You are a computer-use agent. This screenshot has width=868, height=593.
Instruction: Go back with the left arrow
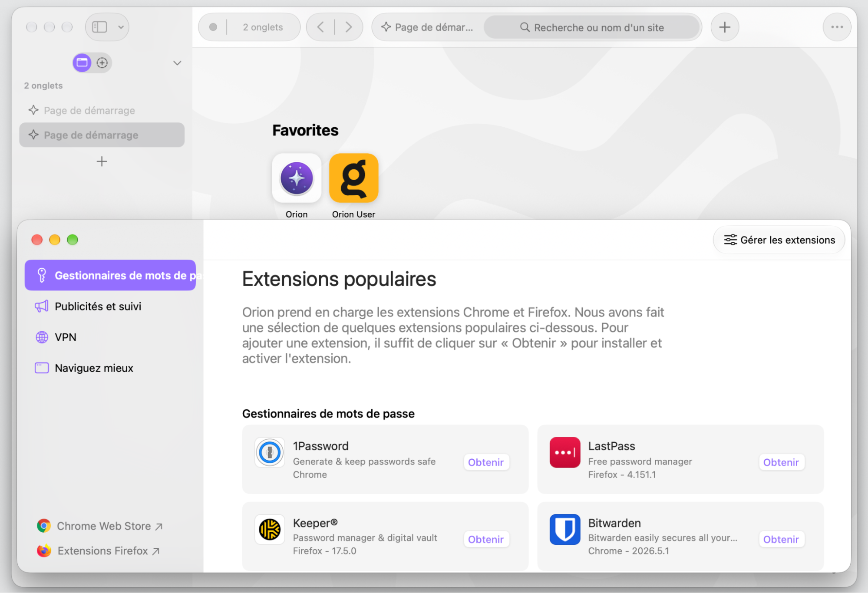coord(320,27)
